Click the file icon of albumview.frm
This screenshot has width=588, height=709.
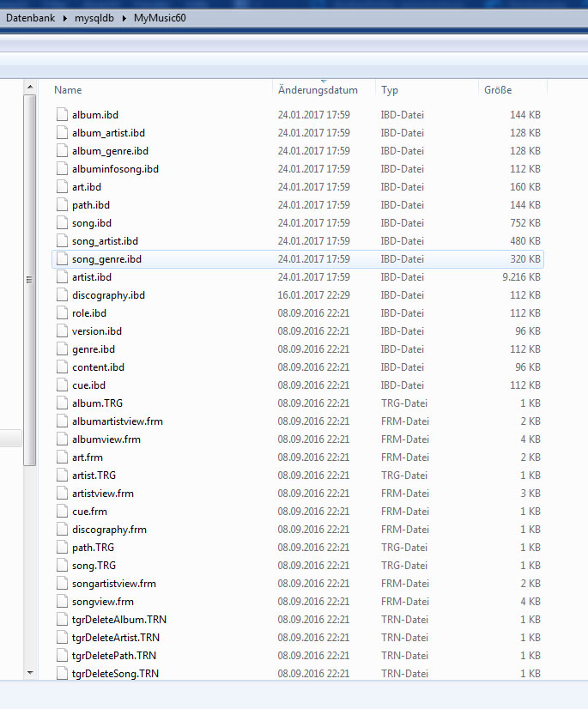[x=62, y=439]
